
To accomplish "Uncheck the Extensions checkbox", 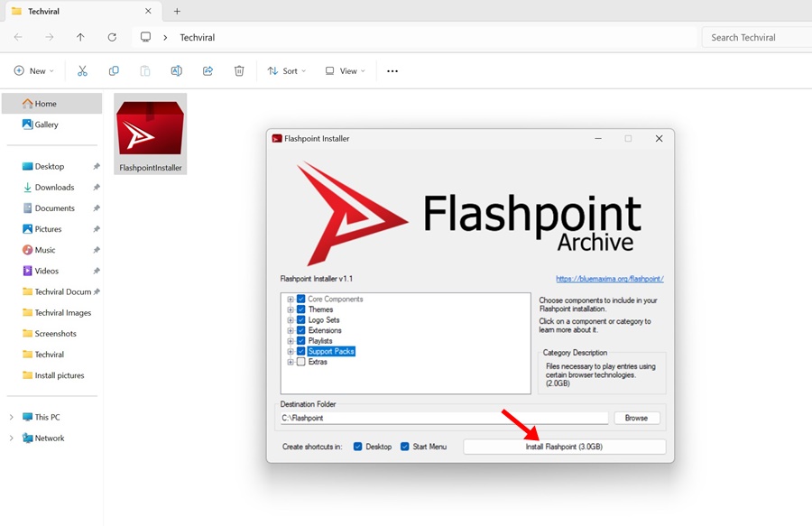I will 300,330.
